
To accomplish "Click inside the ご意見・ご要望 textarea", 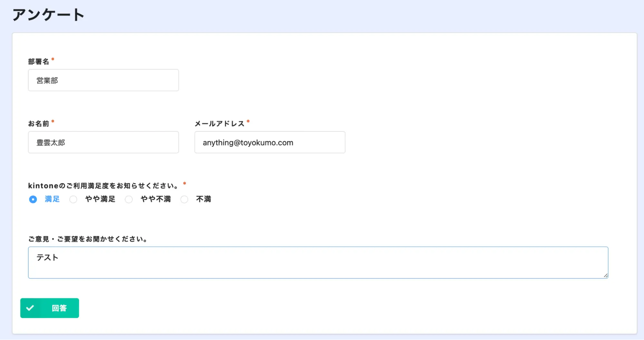I will click(x=318, y=262).
